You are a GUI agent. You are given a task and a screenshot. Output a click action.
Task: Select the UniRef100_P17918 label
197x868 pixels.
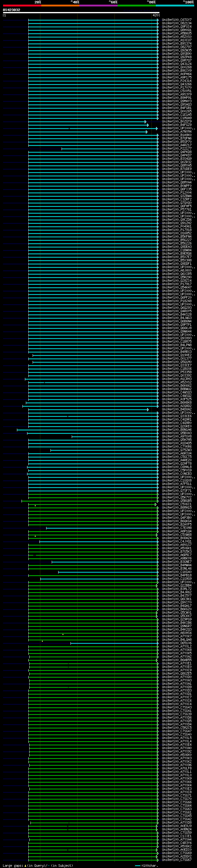pyautogui.click(x=176, y=230)
